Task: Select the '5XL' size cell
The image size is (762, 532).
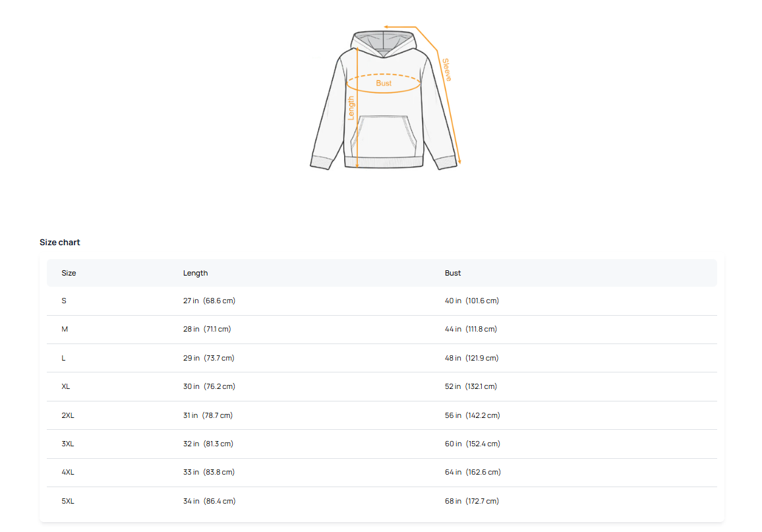Action: click(x=67, y=502)
